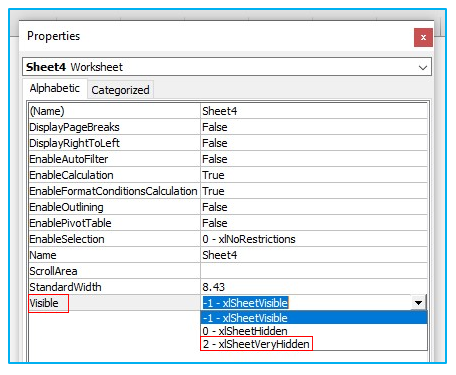Select the EnableFormatConditionsCalculation property
The height and width of the screenshot is (375, 456).
(114, 191)
